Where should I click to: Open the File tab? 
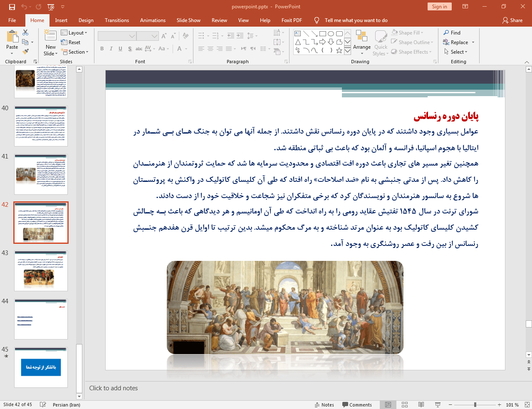coord(12,20)
